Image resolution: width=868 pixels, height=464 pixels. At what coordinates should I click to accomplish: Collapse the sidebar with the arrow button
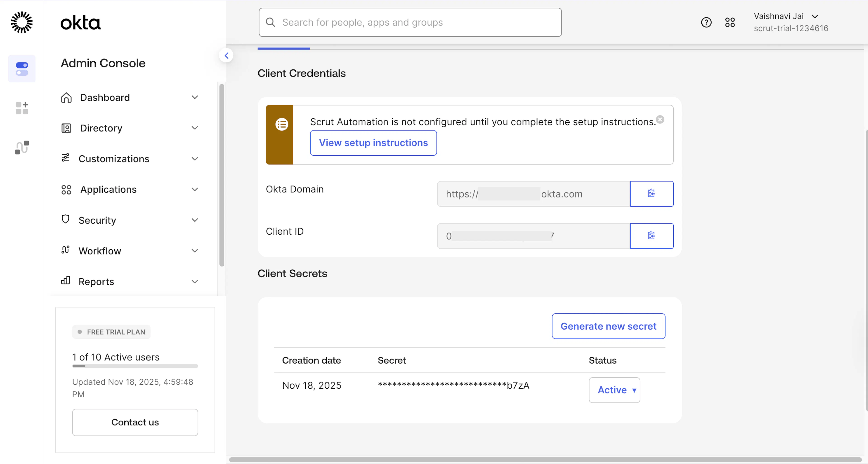(226, 56)
